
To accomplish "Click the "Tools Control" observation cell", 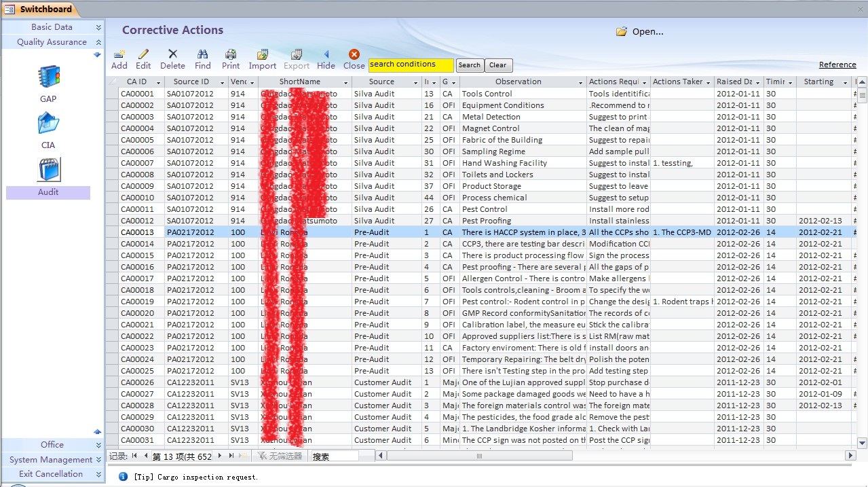I will 523,94.
